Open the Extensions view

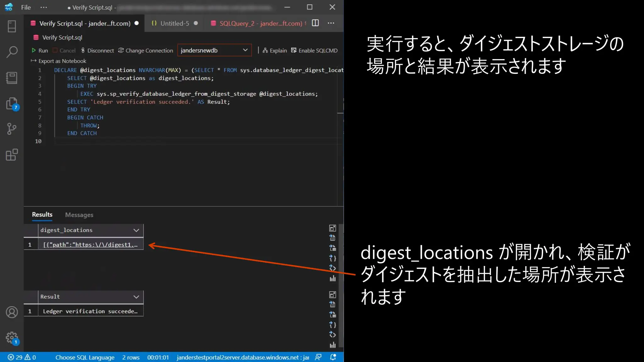pos(12,155)
